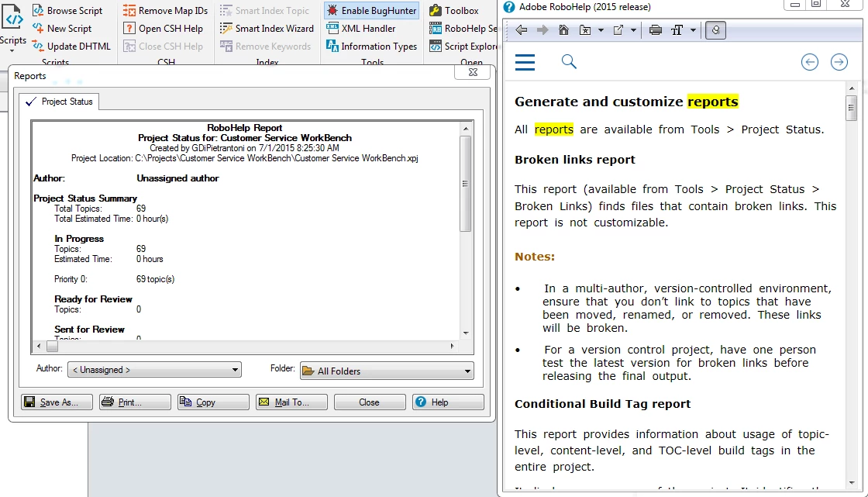Print the help topic

656,30
